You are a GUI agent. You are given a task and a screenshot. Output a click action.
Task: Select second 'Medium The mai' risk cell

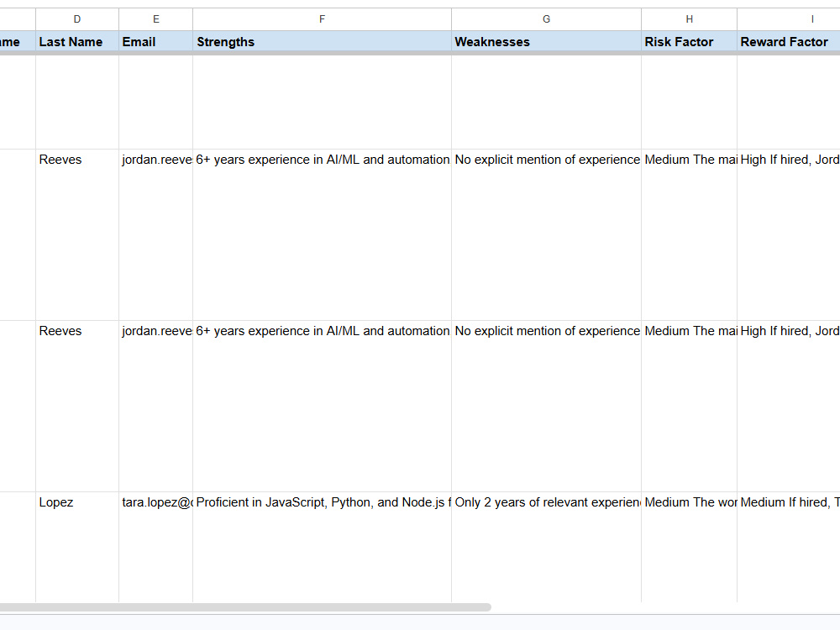(689, 406)
